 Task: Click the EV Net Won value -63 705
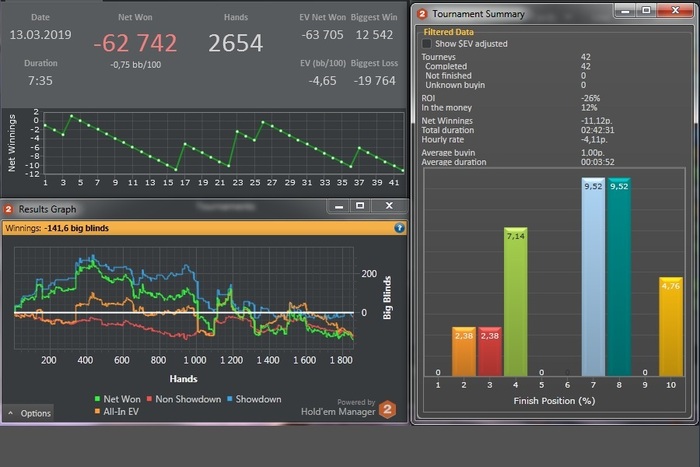[x=322, y=35]
